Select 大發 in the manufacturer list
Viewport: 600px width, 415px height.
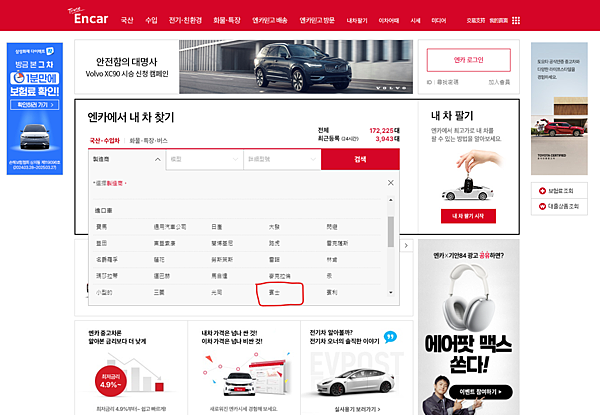click(274, 227)
